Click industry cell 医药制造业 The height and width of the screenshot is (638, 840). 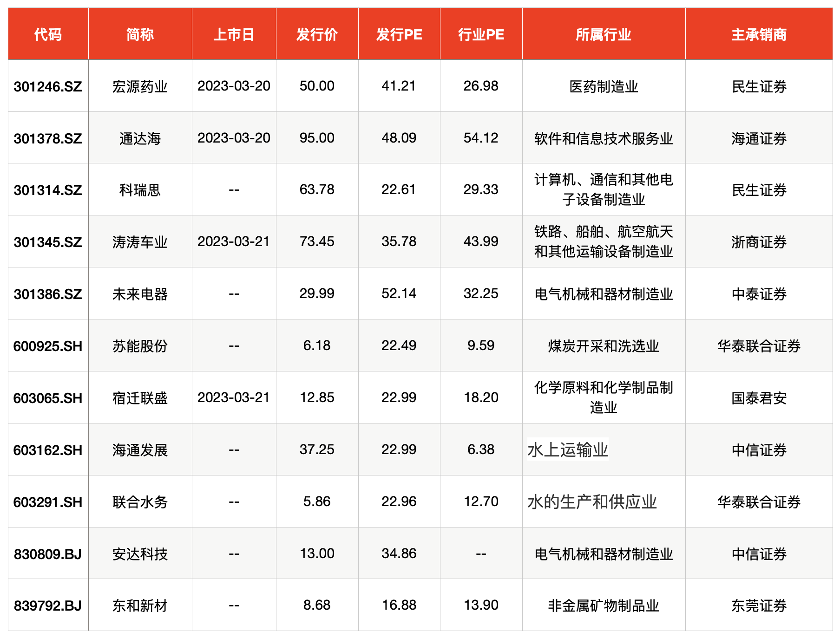pyautogui.click(x=604, y=86)
